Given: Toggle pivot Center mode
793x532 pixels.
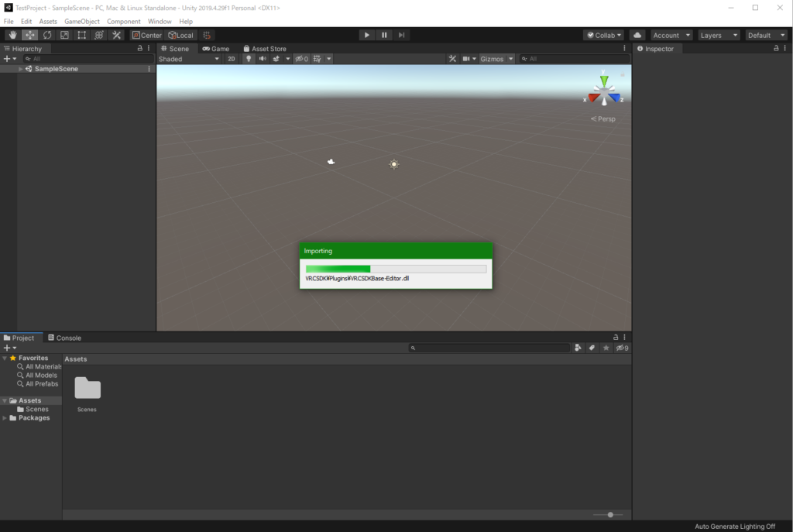Looking at the screenshot, I should click(146, 35).
